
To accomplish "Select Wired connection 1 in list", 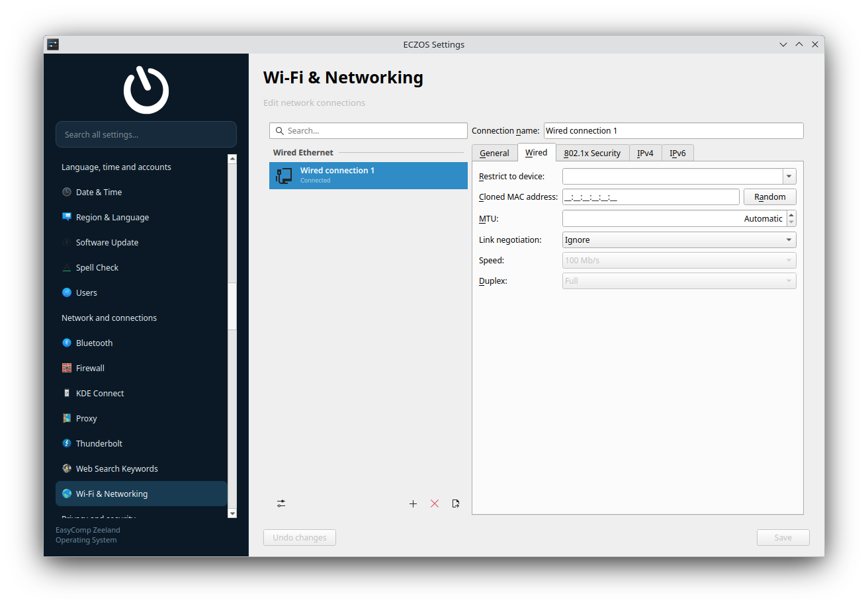I will click(369, 176).
